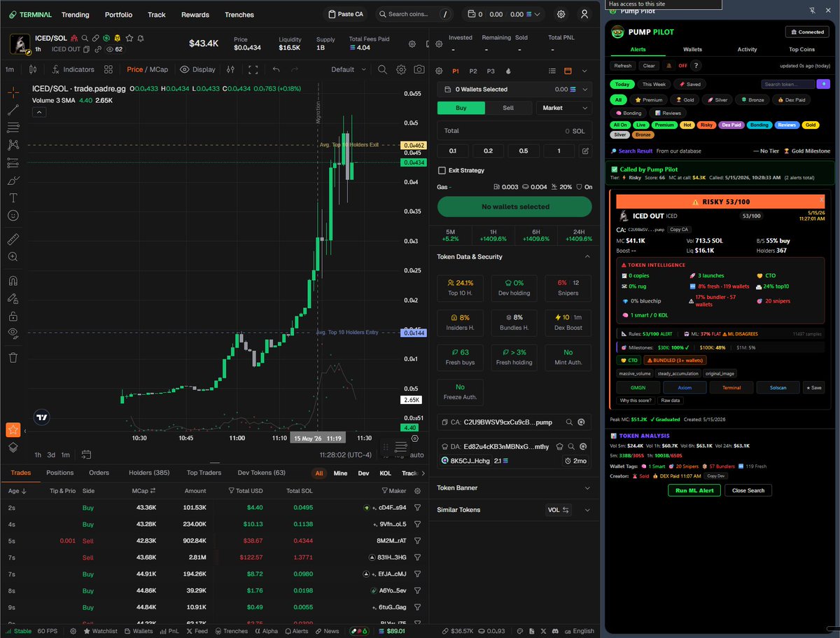
Task: Select the ruler measure tool
Action: click(x=13, y=240)
